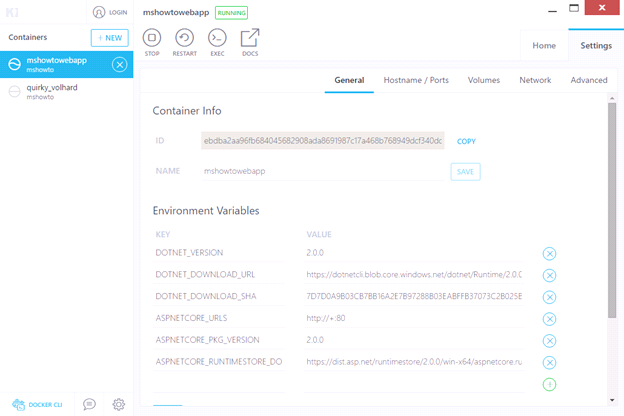Screen dimensions: 624x416
Task: Restart the mshowtowebapp container
Action: click(x=184, y=38)
